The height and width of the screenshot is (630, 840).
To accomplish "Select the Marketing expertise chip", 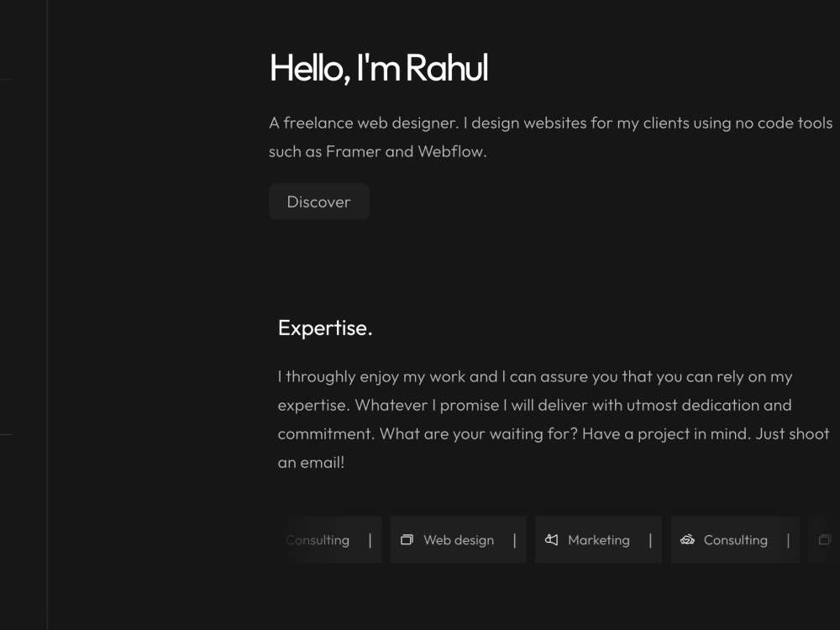I will (598, 540).
